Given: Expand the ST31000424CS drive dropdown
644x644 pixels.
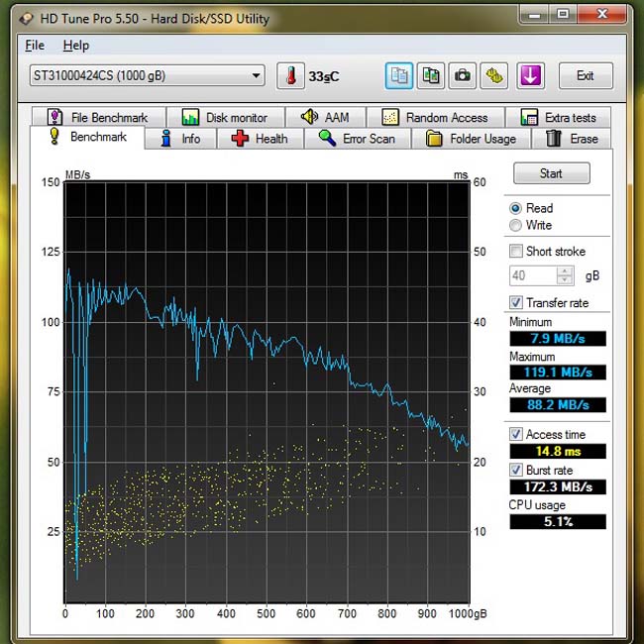Looking at the screenshot, I should click(147, 75).
